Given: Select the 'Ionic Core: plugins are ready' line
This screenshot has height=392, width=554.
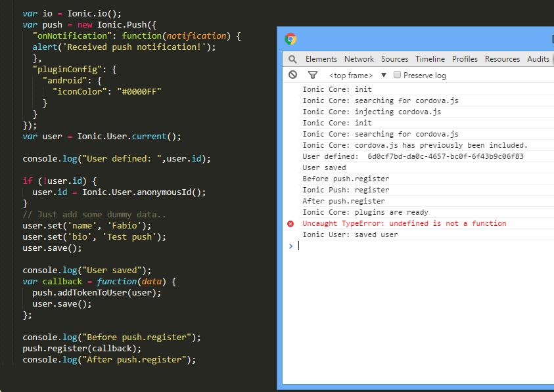Looking at the screenshot, I should [x=365, y=212].
